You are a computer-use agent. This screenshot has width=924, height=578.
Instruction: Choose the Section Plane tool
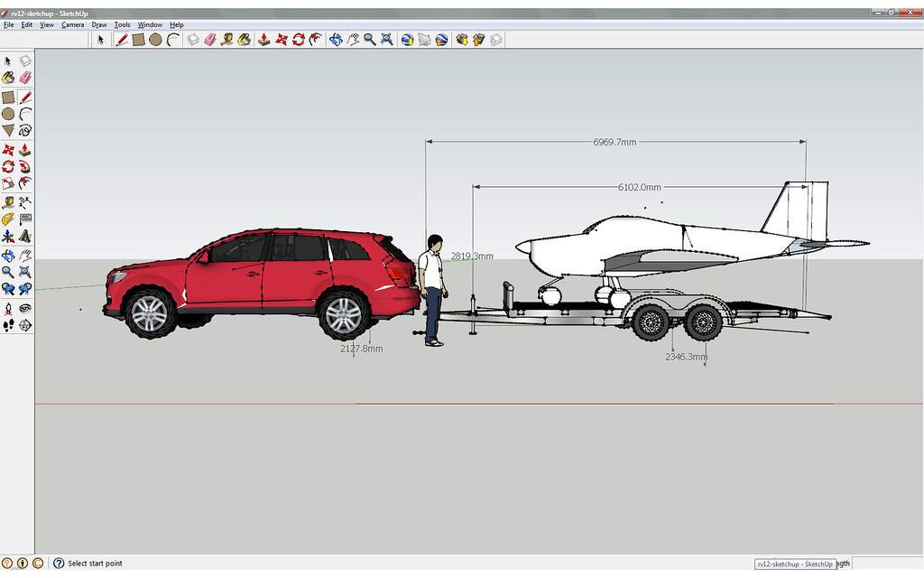[x=25, y=325]
